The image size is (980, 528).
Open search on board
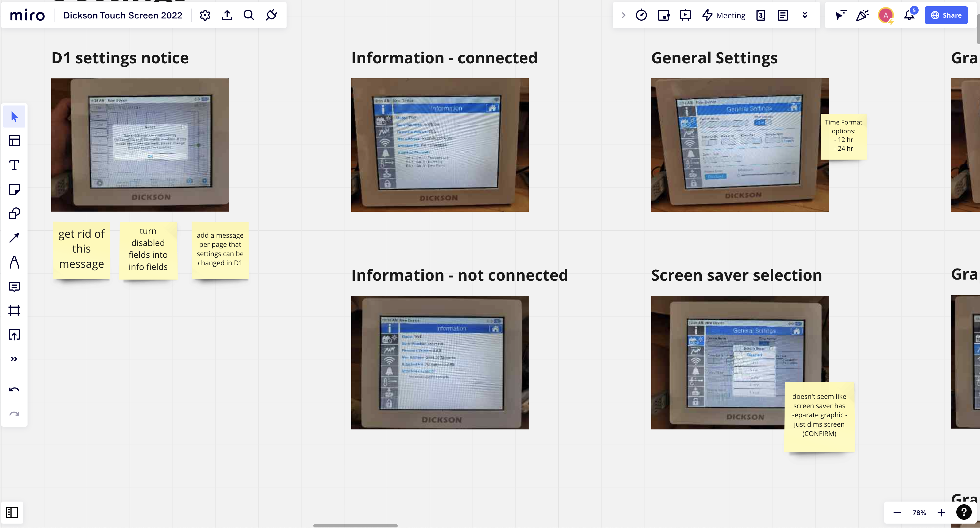pyautogui.click(x=249, y=15)
